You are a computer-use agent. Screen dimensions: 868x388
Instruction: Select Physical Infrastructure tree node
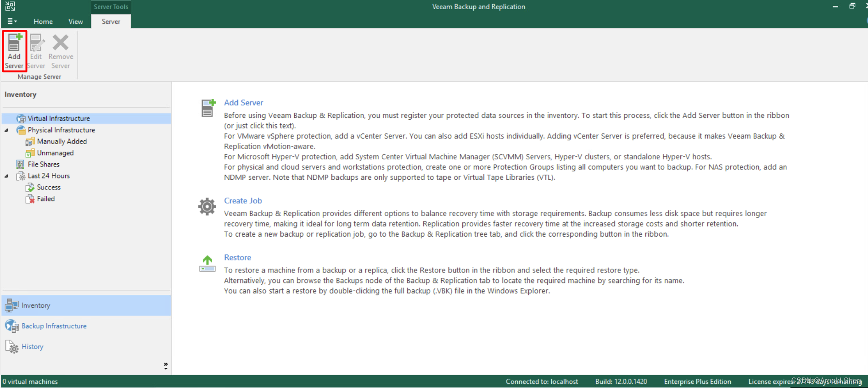pos(62,130)
